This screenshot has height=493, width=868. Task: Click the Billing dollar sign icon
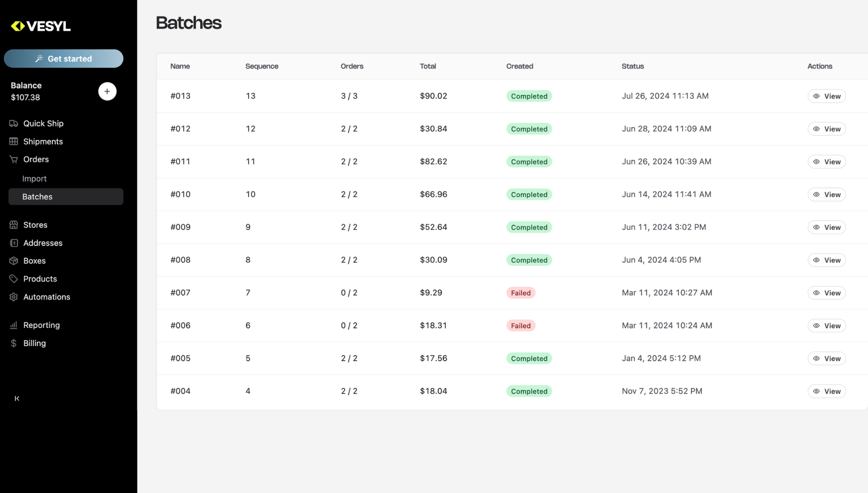[14, 343]
